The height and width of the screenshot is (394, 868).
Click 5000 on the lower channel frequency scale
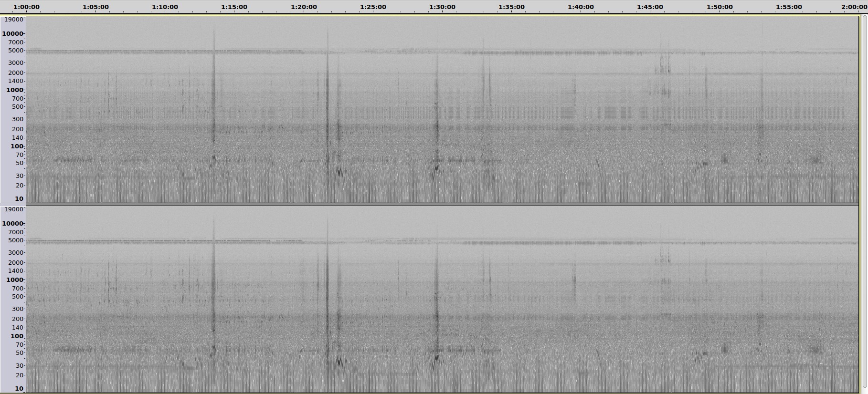coord(16,240)
